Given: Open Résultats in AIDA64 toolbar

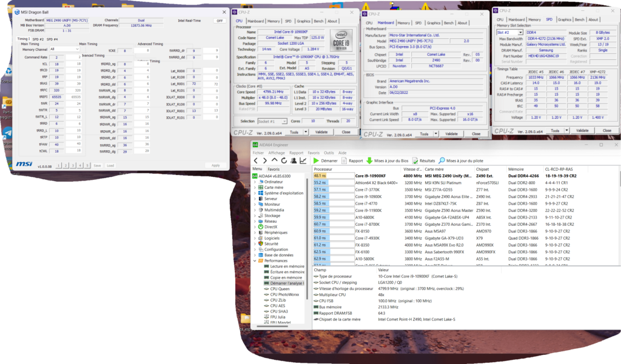Looking at the screenshot, I should click(x=423, y=160).
